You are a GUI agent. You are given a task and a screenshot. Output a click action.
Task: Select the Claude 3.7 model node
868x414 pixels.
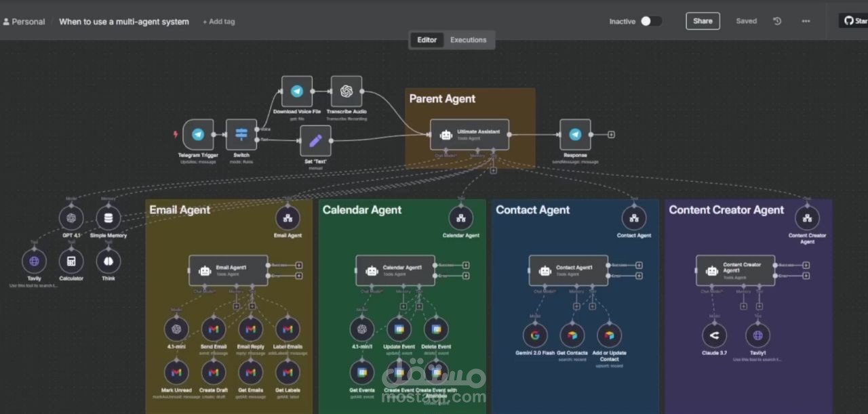pyautogui.click(x=713, y=334)
